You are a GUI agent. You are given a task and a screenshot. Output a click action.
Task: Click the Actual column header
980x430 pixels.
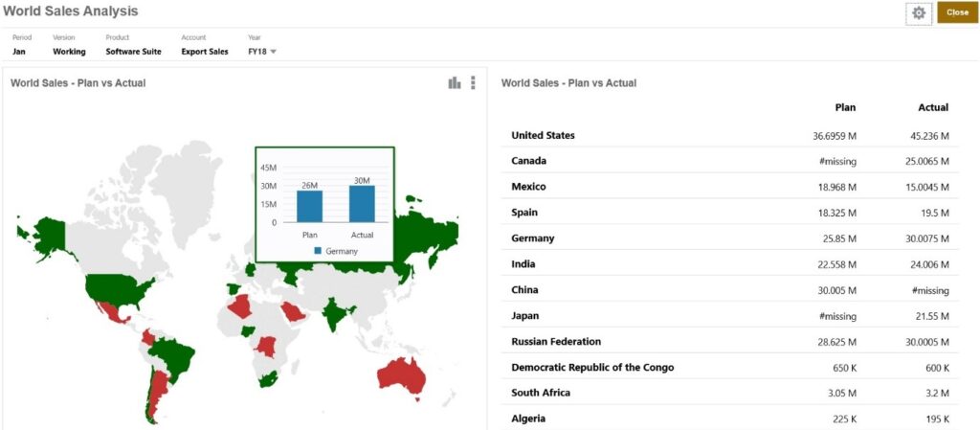point(933,107)
